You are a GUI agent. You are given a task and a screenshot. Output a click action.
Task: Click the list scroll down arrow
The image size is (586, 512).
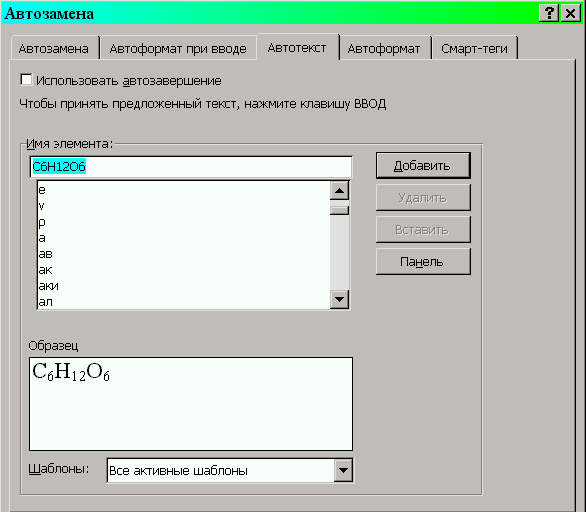(x=339, y=299)
